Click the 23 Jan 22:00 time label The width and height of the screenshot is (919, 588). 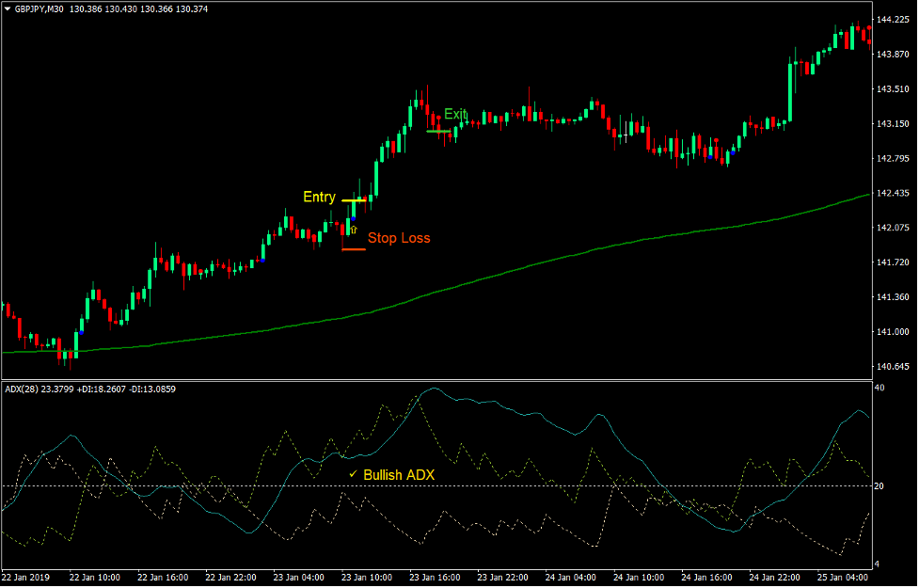pos(503,578)
